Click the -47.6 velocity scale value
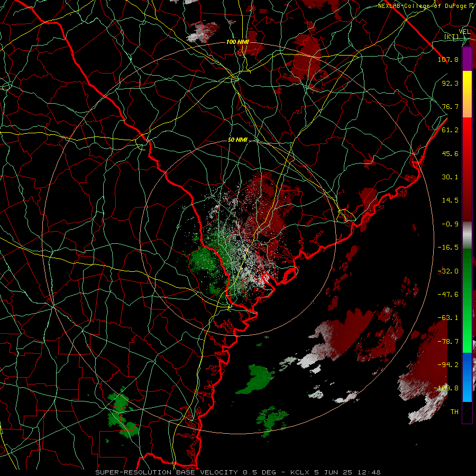Viewport: 476px width, 476px height. point(448,295)
